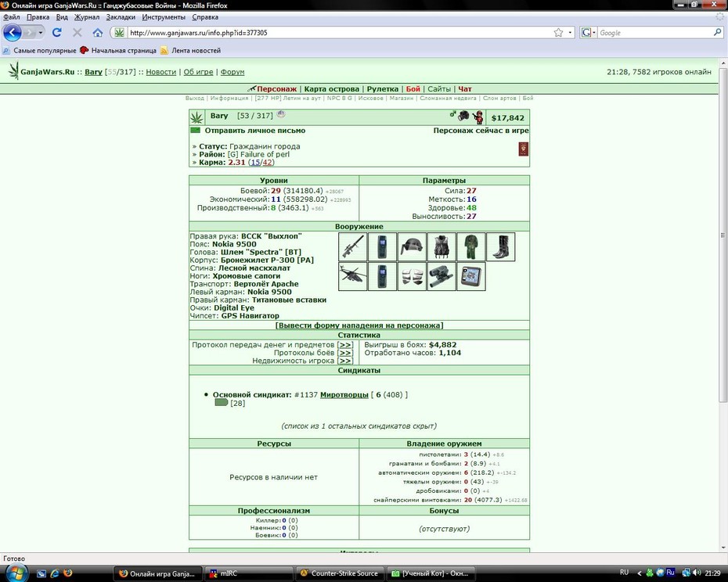Click the titanium inserts item icon
Screen dimensions: 728x582
(x=412, y=276)
